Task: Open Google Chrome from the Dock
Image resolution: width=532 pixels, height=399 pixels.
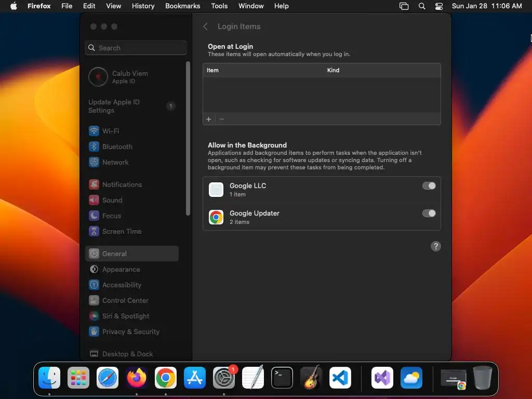Action: (166, 378)
